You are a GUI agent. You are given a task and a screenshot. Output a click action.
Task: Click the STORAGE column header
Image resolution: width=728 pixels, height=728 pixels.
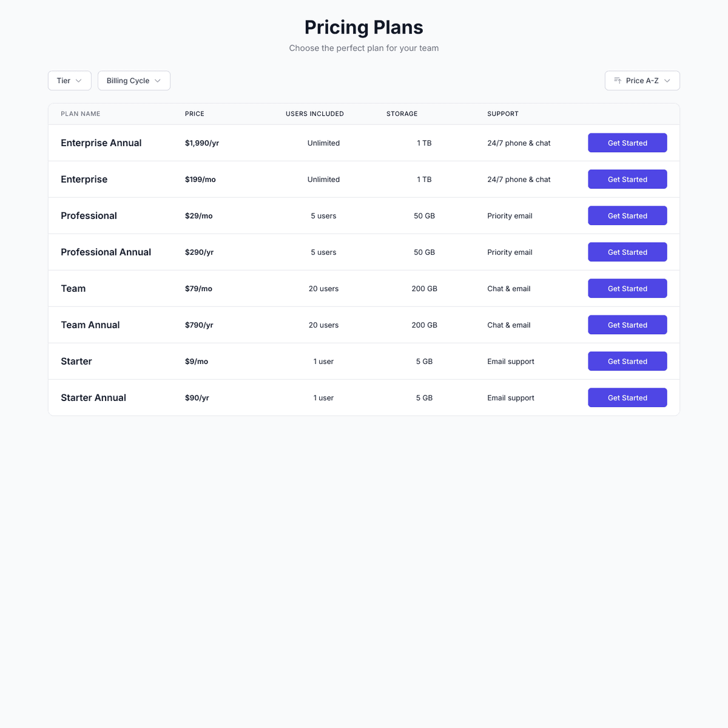click(x=402, y=113)
